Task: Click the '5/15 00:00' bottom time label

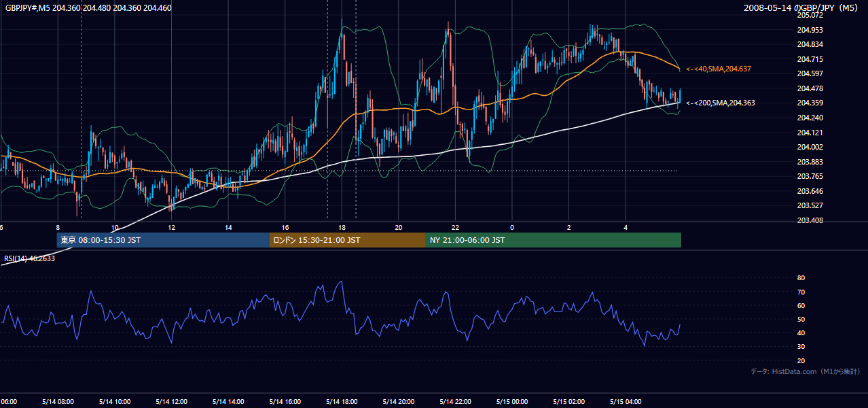Action: [x=512, y=402]
